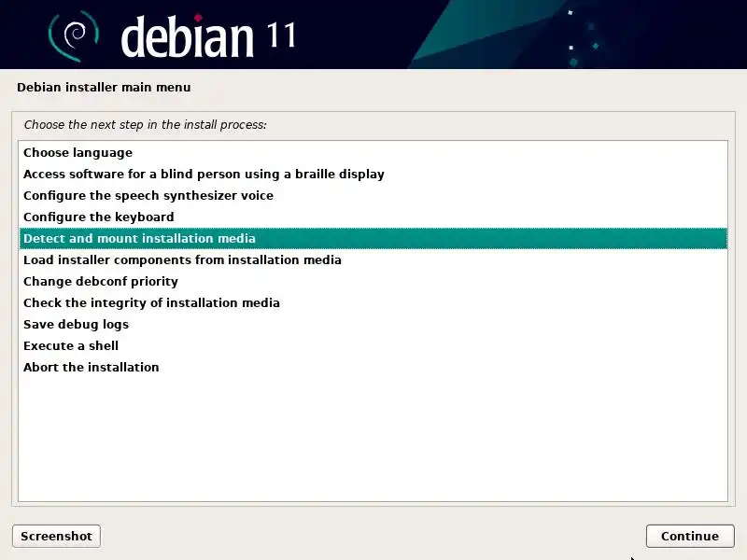This screenshot has height=560, width=747.
Task: Select Execute a shell entry
Action: pyautogui.click(x=373, y=345)
